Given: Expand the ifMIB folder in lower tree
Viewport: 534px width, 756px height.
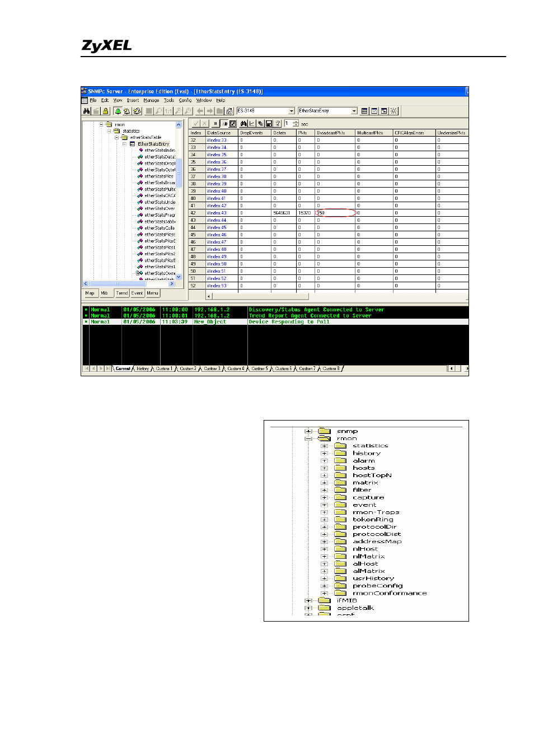Looking at the screenshot, I should [x=308, y=600].
